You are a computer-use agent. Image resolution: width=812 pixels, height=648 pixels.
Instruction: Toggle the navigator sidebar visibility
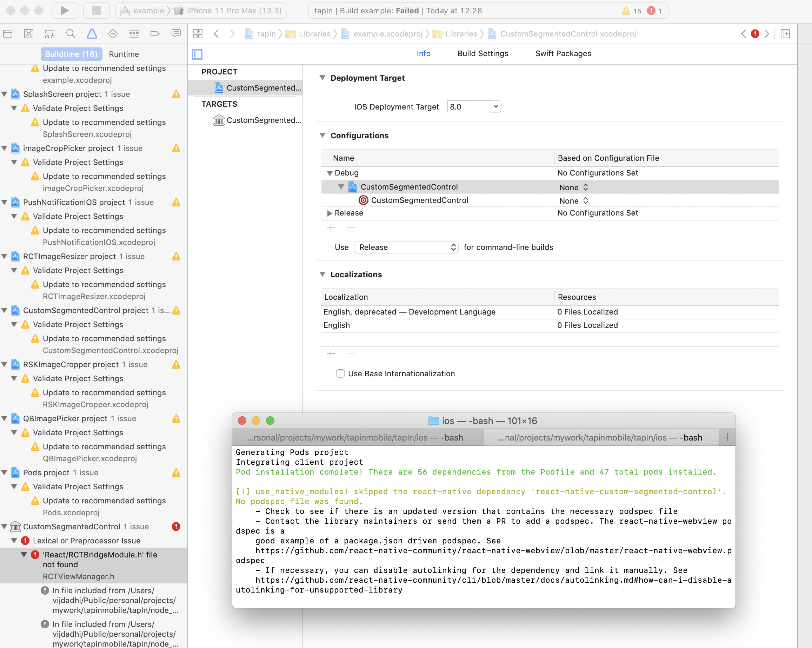pyautogui.click(x=197, y=54)
